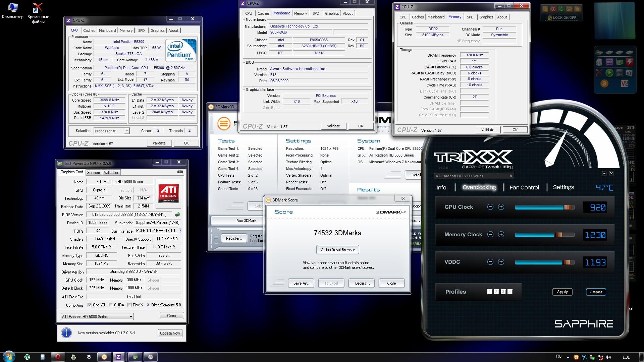
Task: Open TRIXX Radeon HD 5800 Series dropdown
Action: 474,176
